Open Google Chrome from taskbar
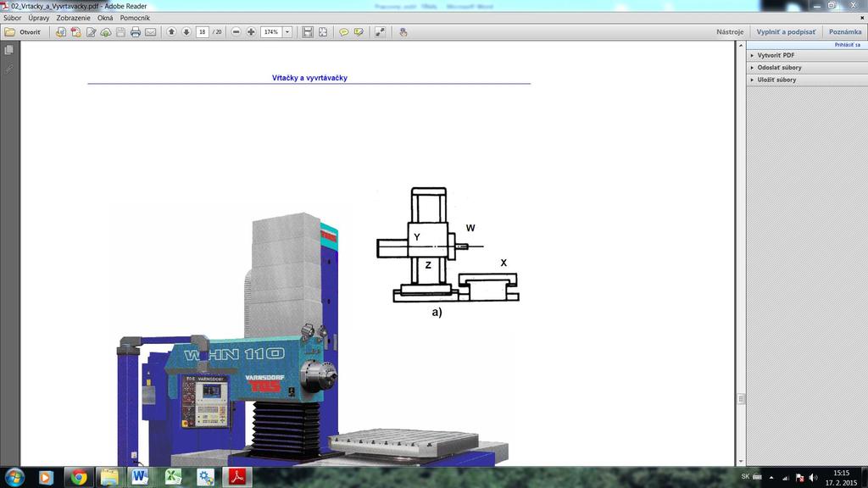Image resolution: width=868 pixels, height=488 pixels. [x=79, y=477]
